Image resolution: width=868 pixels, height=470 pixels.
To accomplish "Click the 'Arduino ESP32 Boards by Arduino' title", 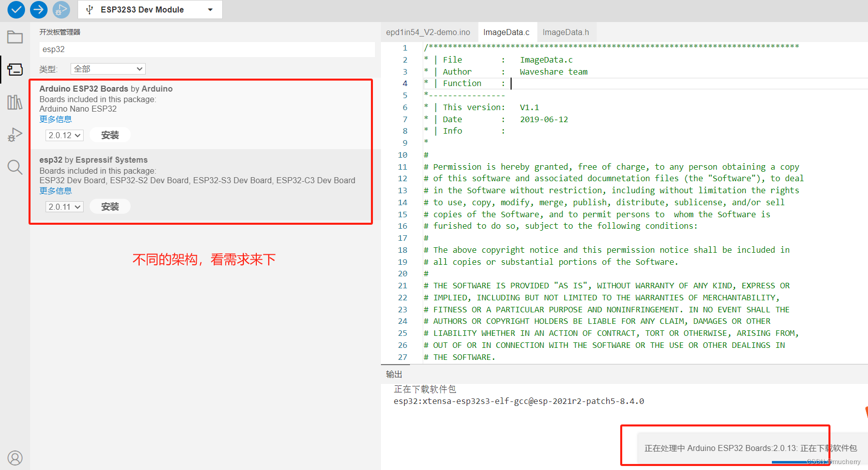I will pyautogui.click(x=106, y=89).
